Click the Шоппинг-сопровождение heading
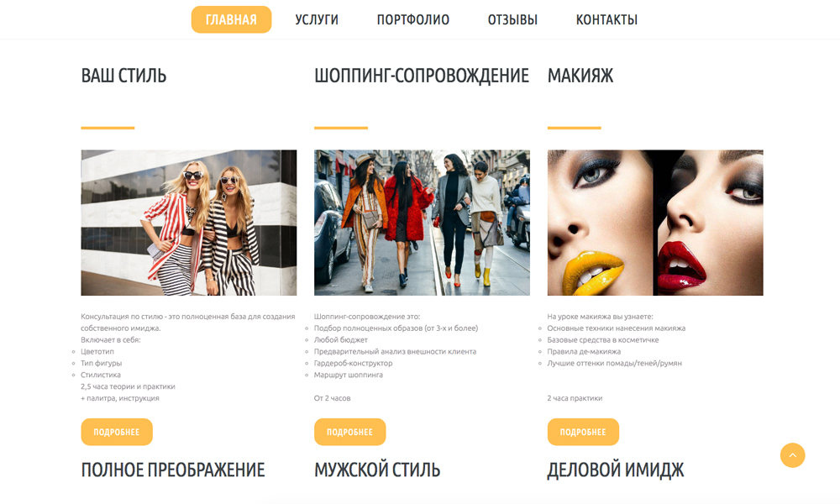The image size is (840, 504). coord(422,76)
